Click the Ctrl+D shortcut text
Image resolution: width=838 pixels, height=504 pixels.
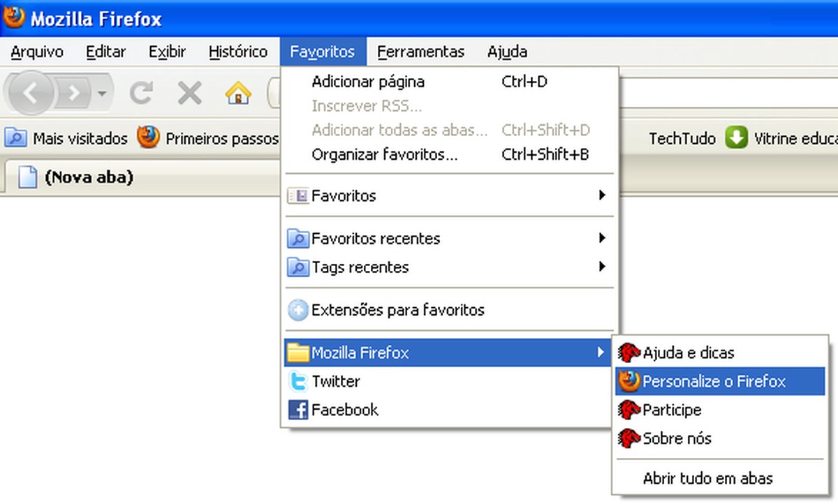click(x=524, y=82)
